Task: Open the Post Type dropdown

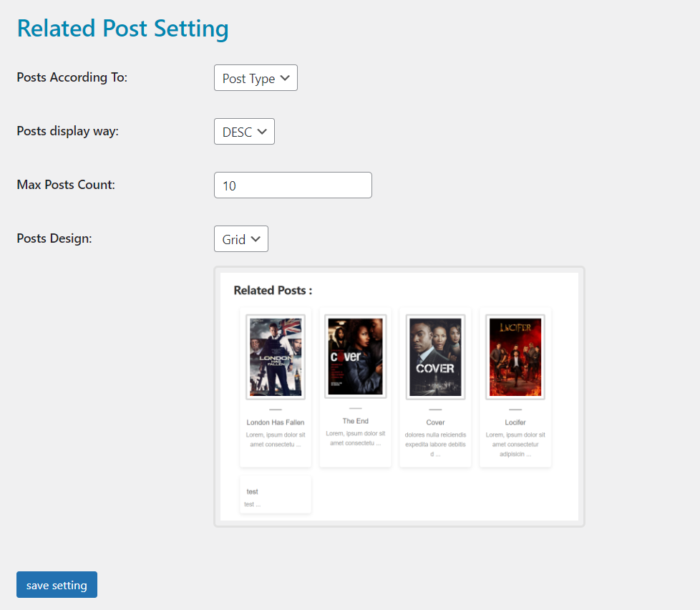Action: coord(256,78)
